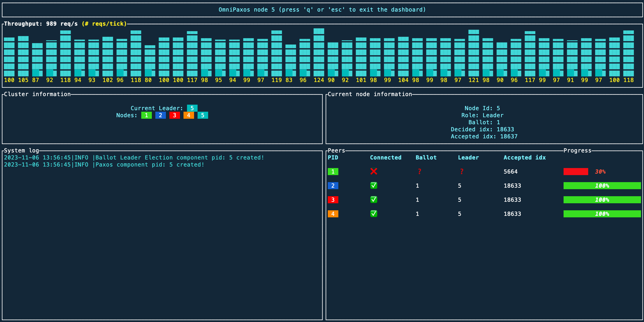Screen dimensions: 644x322
Task: Click the 30% progress percentage text
Action: 600,172
